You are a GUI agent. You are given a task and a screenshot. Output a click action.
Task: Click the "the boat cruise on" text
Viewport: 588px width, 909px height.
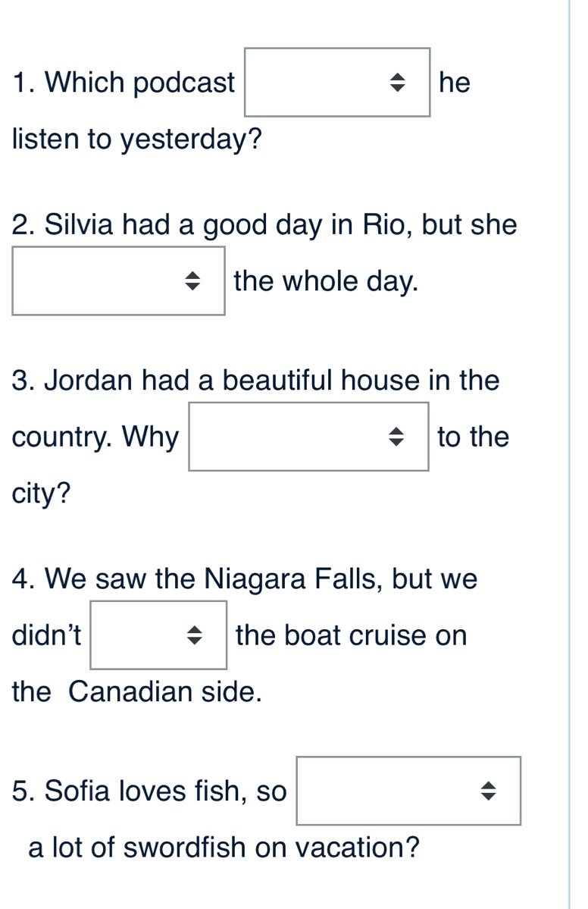point(352,635)
